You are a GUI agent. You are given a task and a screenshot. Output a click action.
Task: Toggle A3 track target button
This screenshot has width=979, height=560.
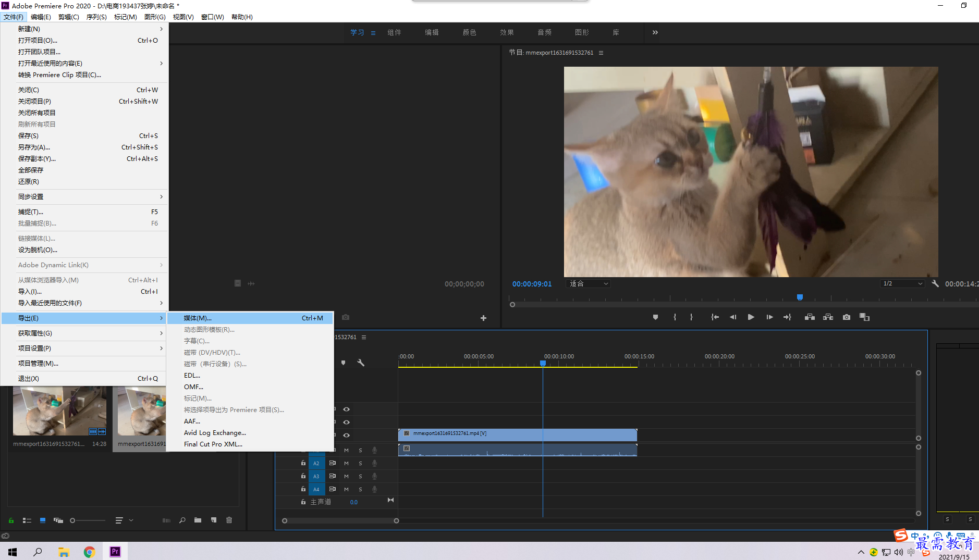[316, 476]
